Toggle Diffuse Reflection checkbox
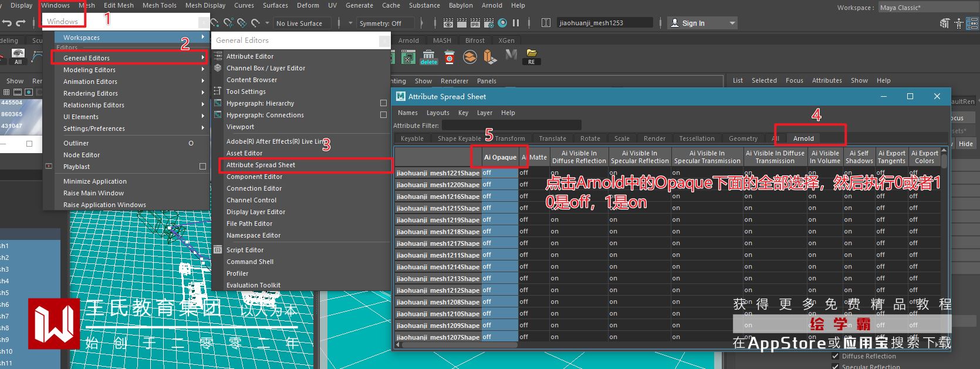The height and width of the screenshot is (369, 980). (836, 356)
